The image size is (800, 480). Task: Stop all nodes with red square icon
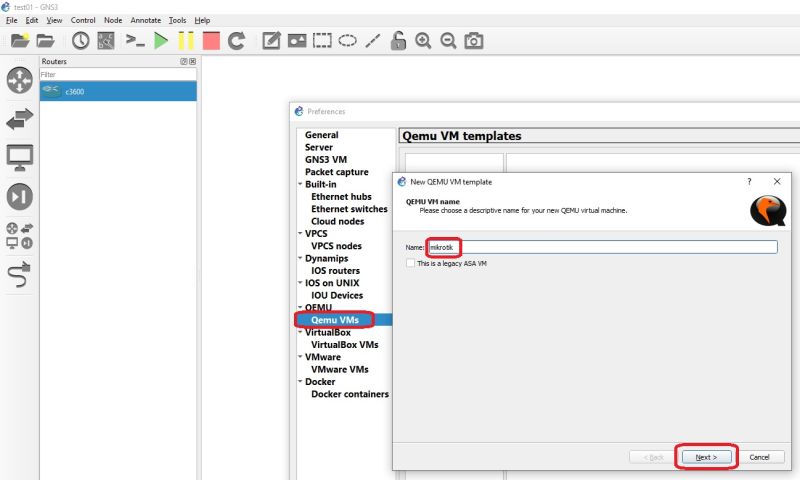[x=211, y=41]
